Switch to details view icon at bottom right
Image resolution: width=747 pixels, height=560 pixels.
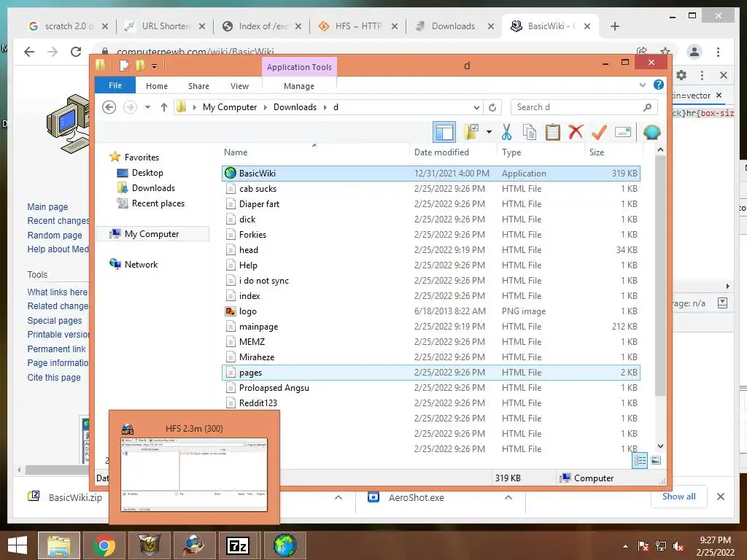pyautogui.click(x=640, y=460)
